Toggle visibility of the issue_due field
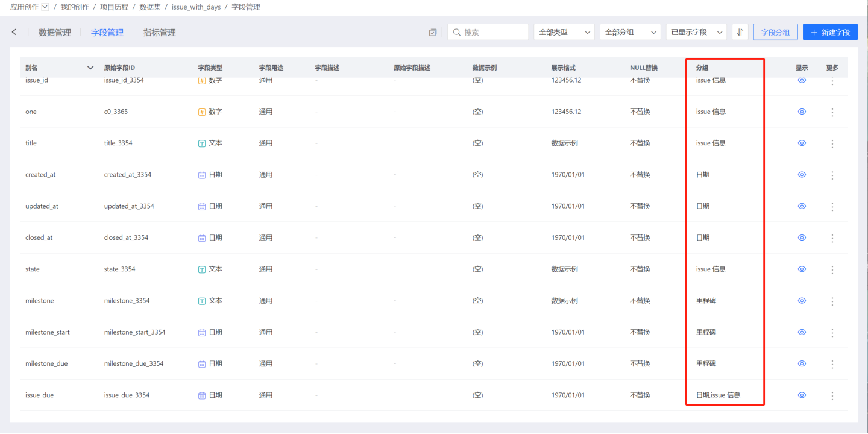Viewport: 868px width, 434px height. (x=802, y=395)
